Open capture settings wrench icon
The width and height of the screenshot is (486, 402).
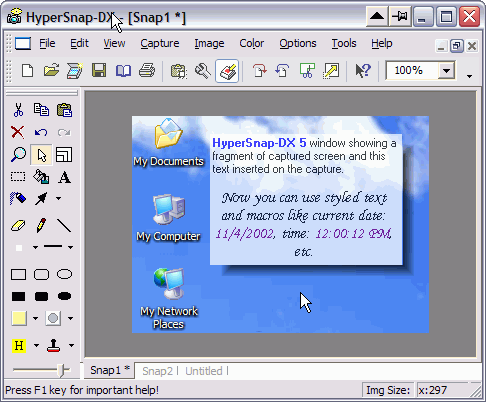(x=203, y=71)
